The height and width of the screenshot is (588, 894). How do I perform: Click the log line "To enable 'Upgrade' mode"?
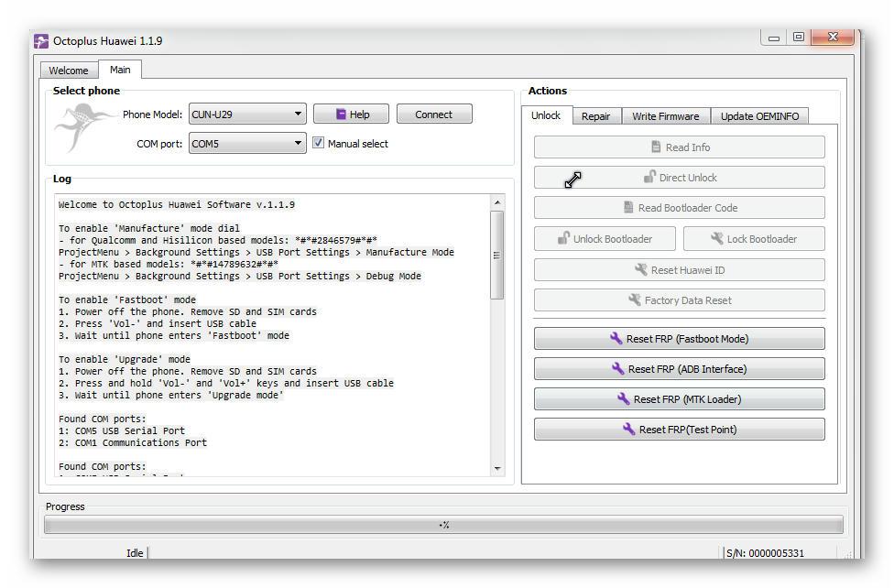[125, 359]
